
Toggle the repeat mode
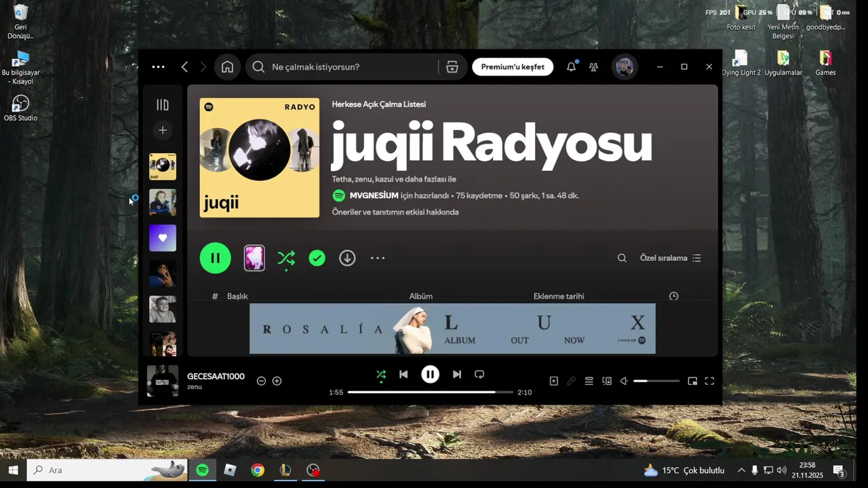point(479,374)
